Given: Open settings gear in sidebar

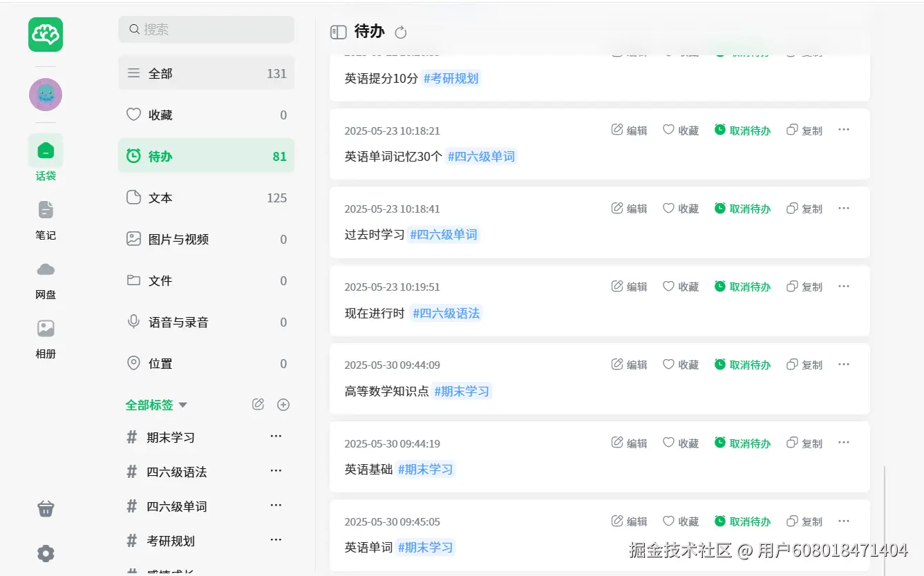Looking at the screenshot, I should (x=46, y=553).
